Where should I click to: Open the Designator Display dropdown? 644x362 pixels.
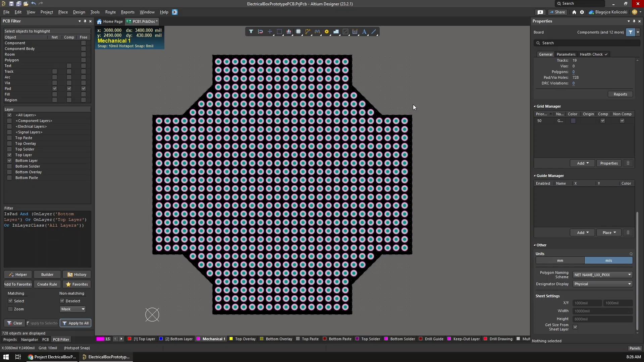pyautogui.click(x=602, y=284)
